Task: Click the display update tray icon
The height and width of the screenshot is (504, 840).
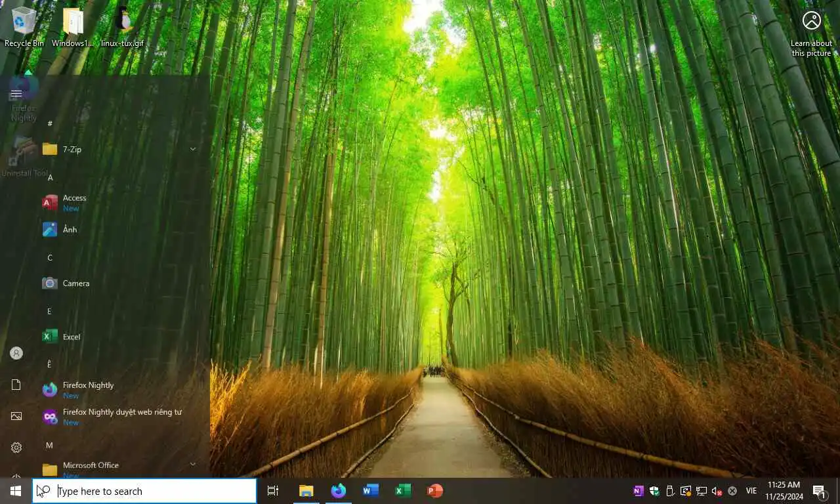Action: (686, 491)
